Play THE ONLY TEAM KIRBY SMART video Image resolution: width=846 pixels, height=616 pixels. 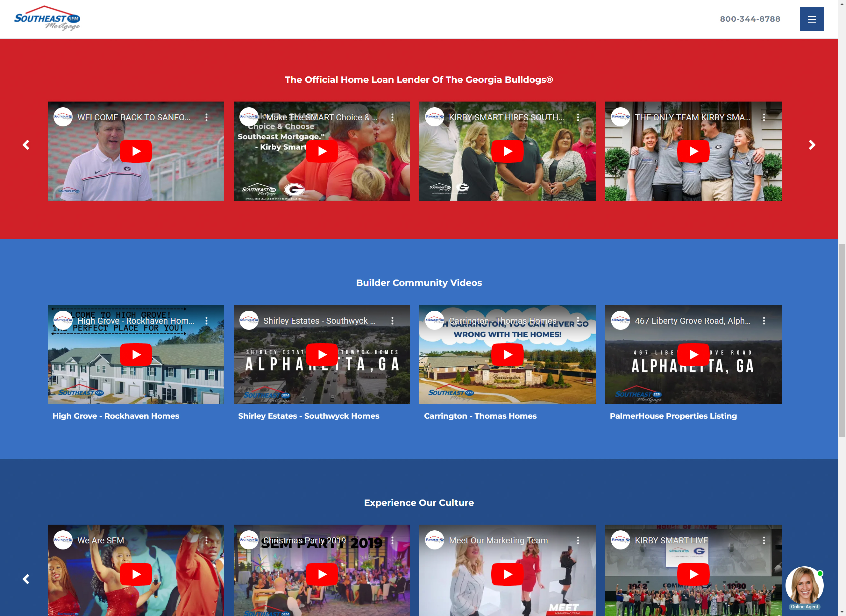coord(693,151)
